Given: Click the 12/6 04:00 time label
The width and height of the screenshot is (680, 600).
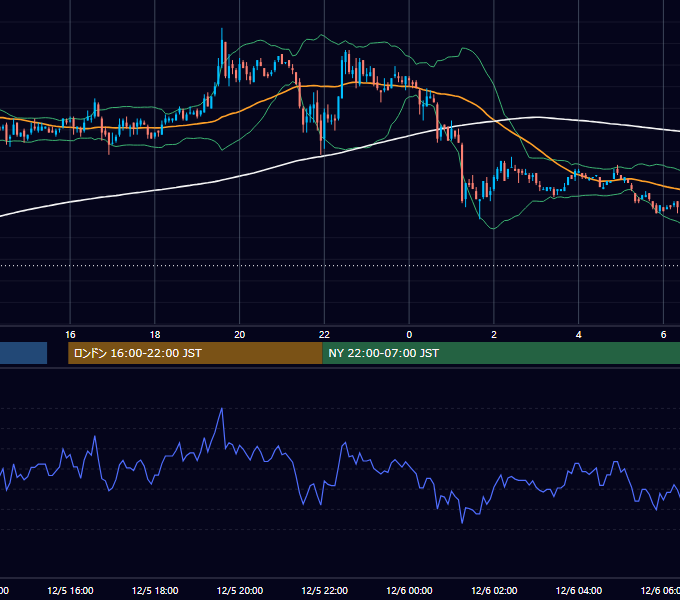Looking at the screenshot, I should click(579, 590).
